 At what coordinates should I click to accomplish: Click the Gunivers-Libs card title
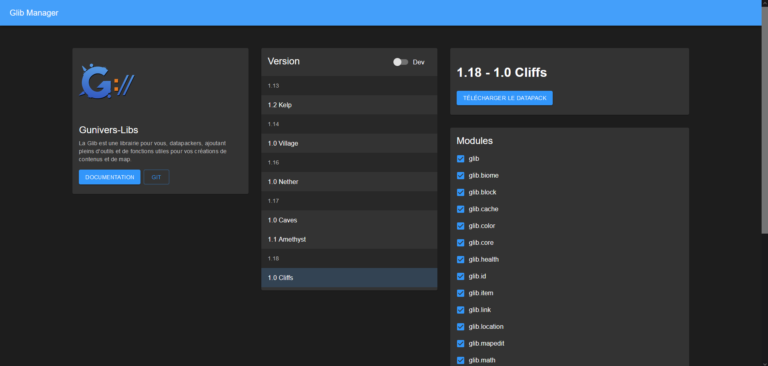point(108,130)
